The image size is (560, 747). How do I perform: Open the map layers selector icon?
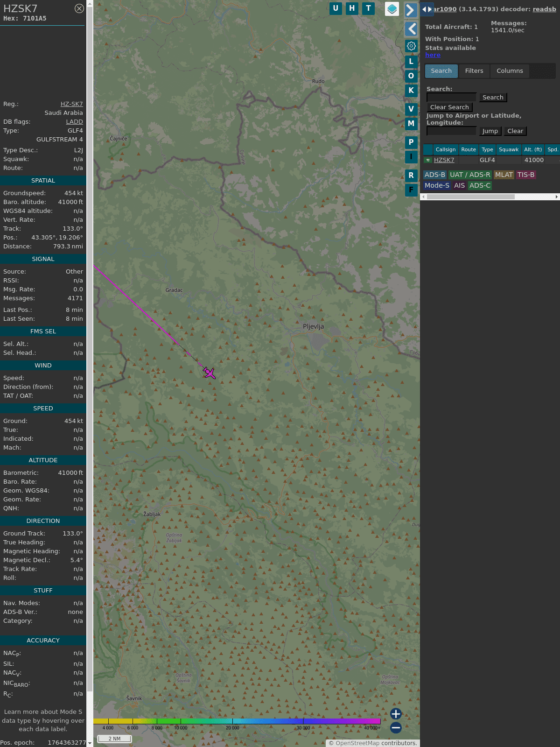392,9
